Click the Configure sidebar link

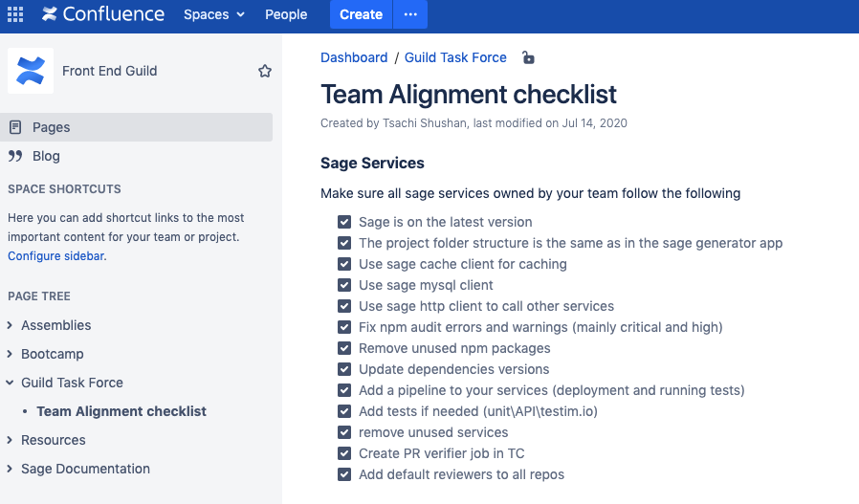point(55,256)
